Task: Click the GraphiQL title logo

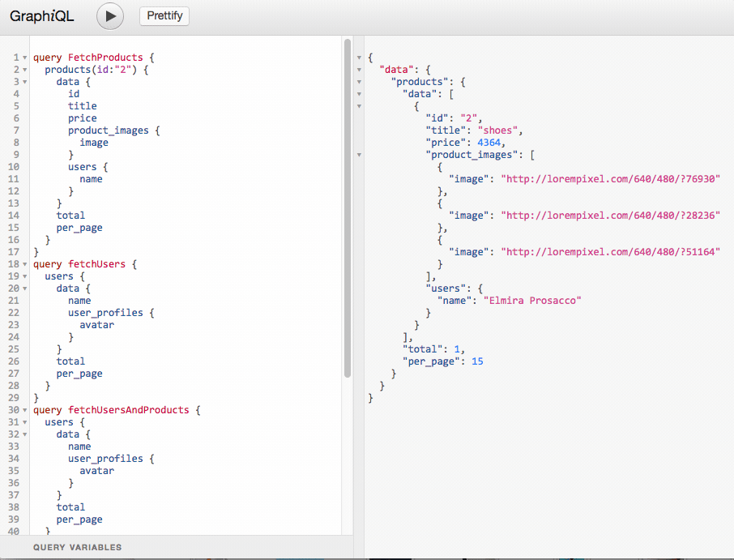Action: (x=41, y=16)
